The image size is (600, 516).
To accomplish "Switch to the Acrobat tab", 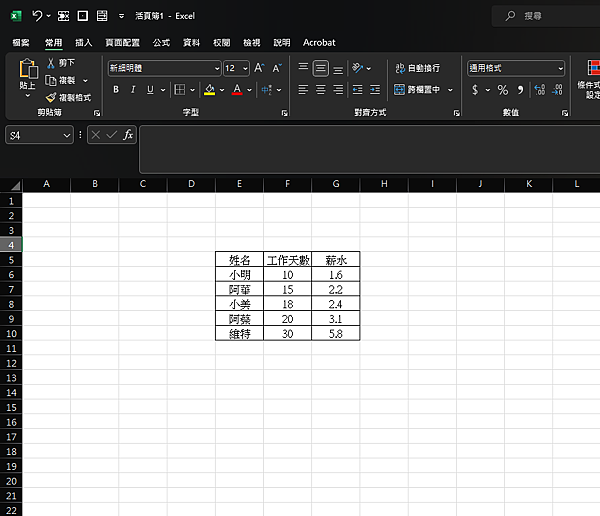I will [x=319, y=42].
